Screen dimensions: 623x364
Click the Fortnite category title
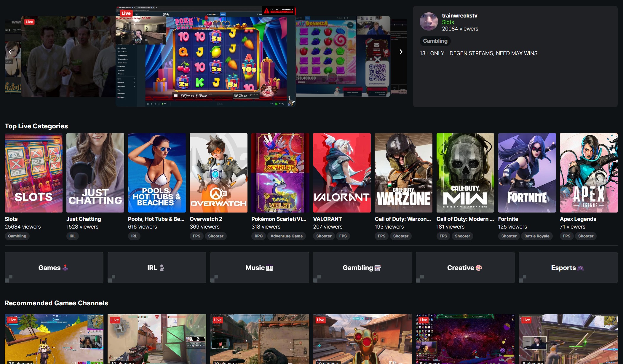click(x=508, y=219)
